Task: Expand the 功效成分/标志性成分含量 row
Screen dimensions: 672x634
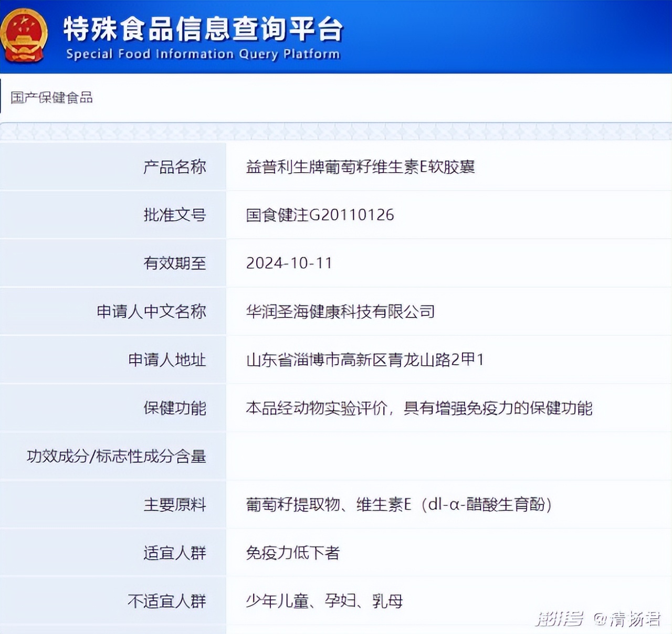Action: pyautogui.click(x=114, y=456)
